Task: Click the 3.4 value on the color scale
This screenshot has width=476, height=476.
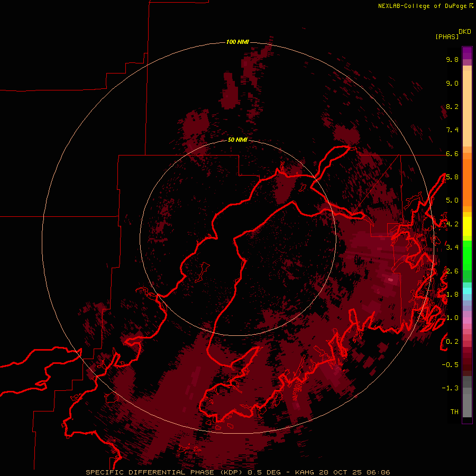Action: [452, 248]
